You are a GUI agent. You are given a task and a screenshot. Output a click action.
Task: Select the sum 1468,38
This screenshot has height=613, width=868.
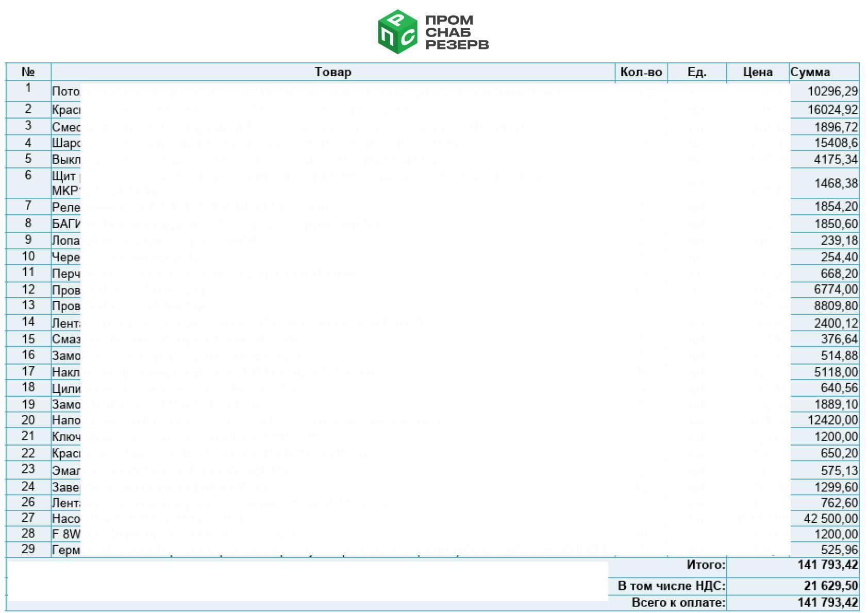point(836,183)
